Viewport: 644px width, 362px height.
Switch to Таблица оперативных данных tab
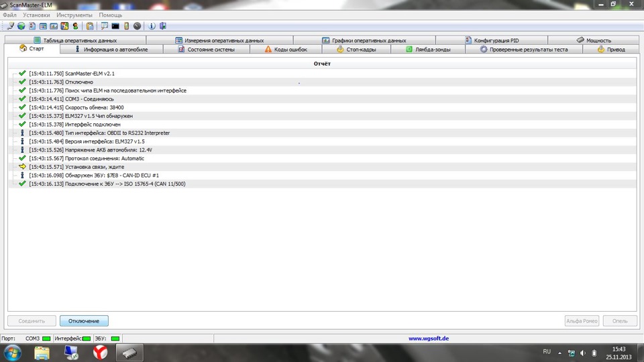click(75, 40)
